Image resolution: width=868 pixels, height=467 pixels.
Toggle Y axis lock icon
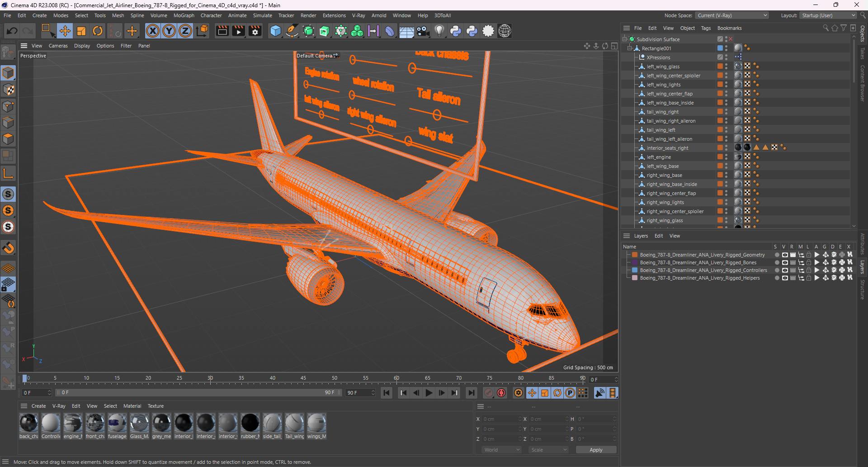(169, 31)
